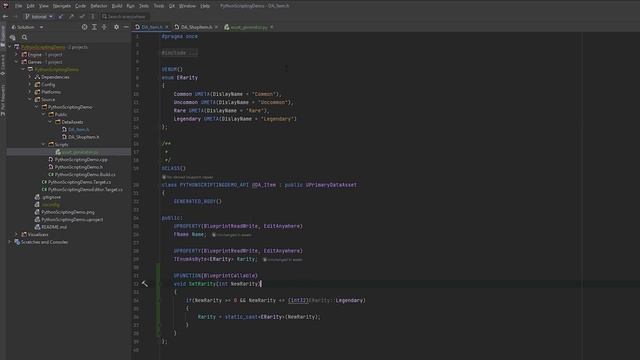Image resolution: width=640 pixels, height=360 pixels.
Task: Hide the Solution panel with minus icon
Action: point(126,27)
